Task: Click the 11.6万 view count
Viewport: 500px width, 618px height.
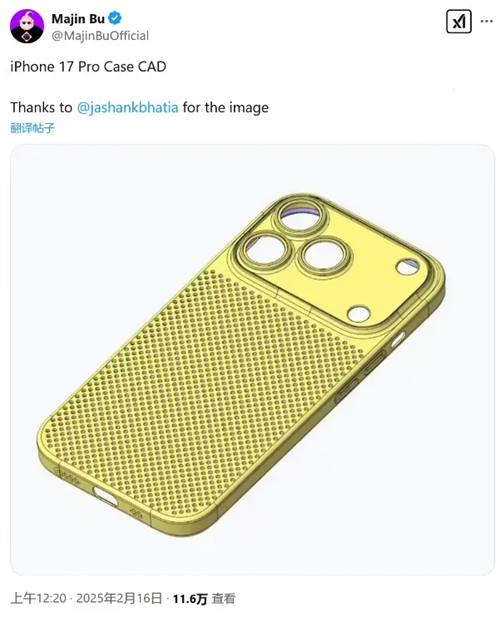Action: point(190,599)
